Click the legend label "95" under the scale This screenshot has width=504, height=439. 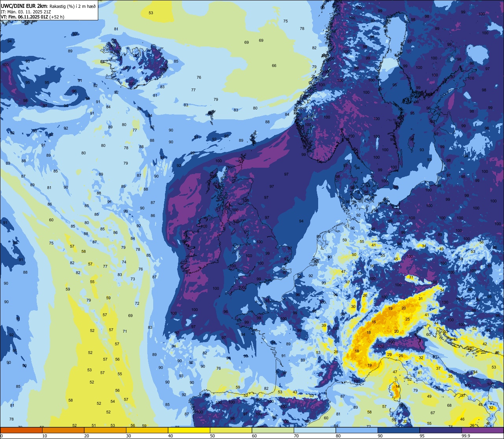click(x=422, y=436)
